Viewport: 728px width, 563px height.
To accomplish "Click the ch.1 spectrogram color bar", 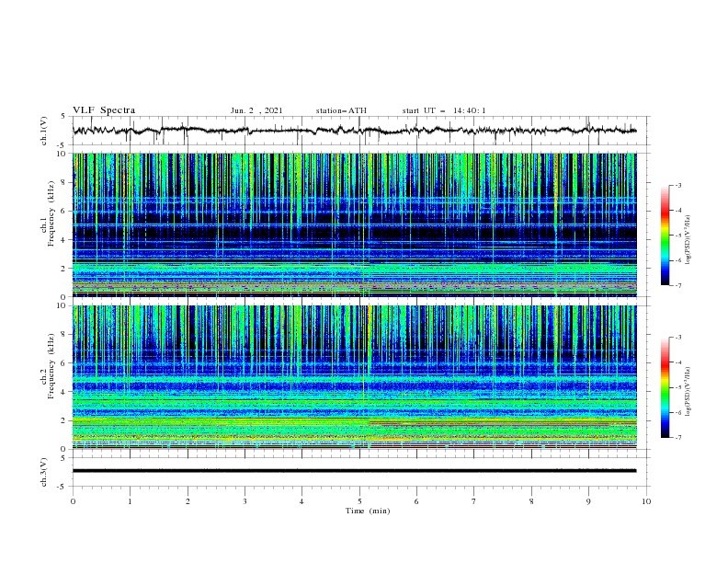I will 665,236.
